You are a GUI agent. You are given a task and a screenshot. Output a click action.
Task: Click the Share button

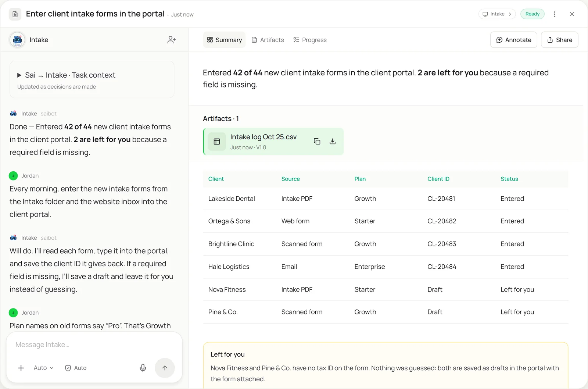pyautogui.click(x=560, y=40)
